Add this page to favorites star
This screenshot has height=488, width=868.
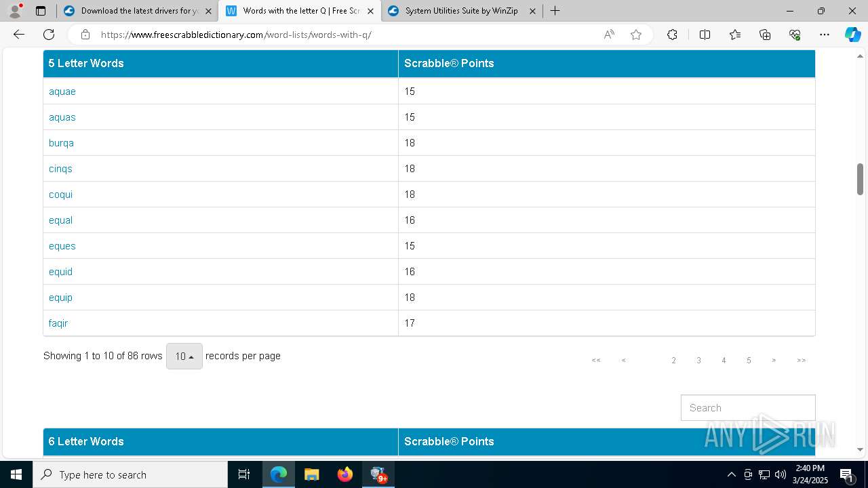click(x=636, y=35)
